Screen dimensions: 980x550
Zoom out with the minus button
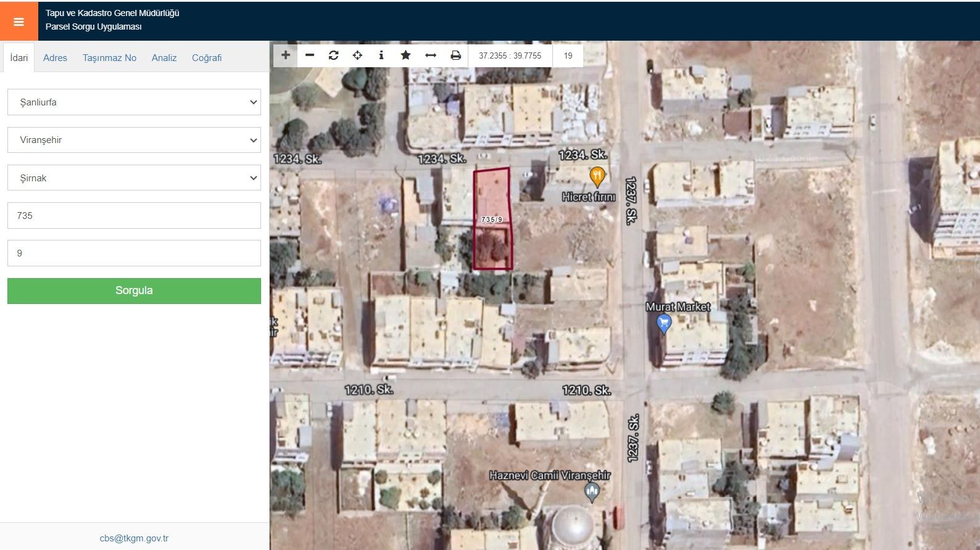310,55
